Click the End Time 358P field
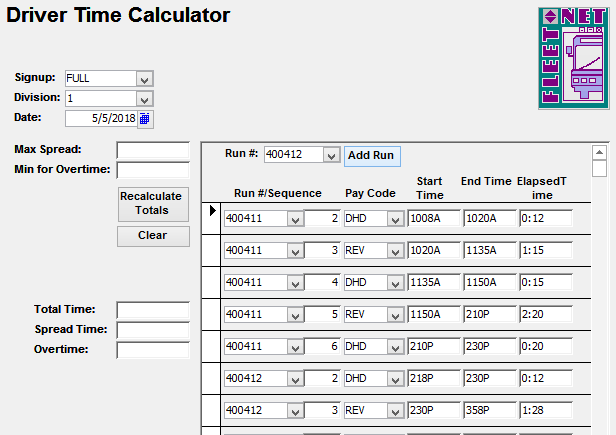This screenshot has width=616, height=435. click(x=488, y=410)
